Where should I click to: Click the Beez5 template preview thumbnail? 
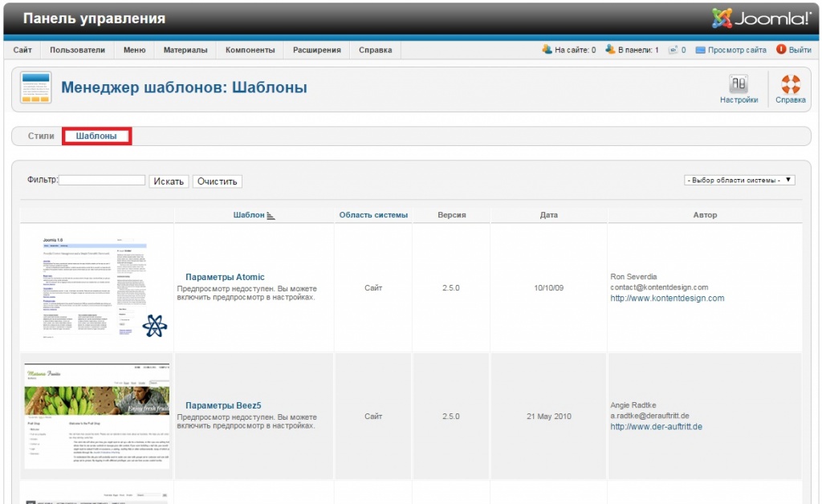click(x=97, y=417)
